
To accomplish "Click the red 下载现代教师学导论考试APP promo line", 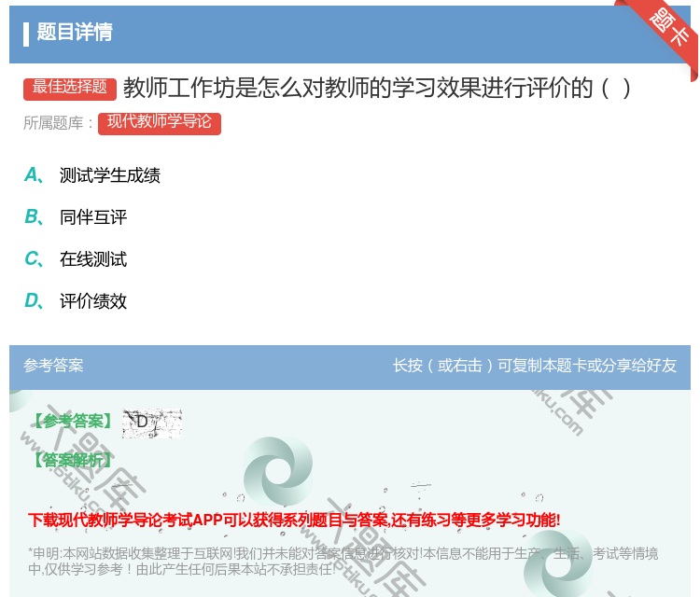I will tap(294, 520).
